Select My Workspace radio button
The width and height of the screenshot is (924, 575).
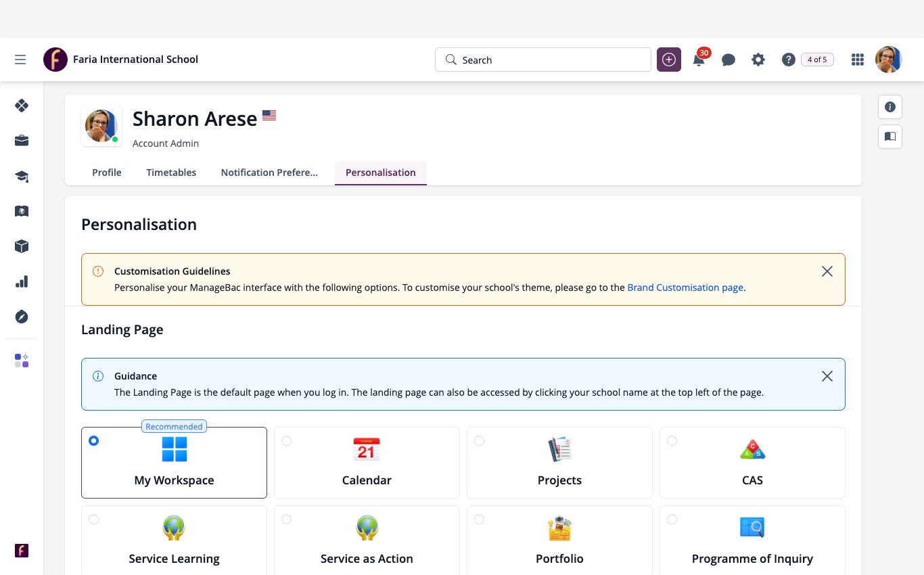pyautogui.click(x=93, y=440)
